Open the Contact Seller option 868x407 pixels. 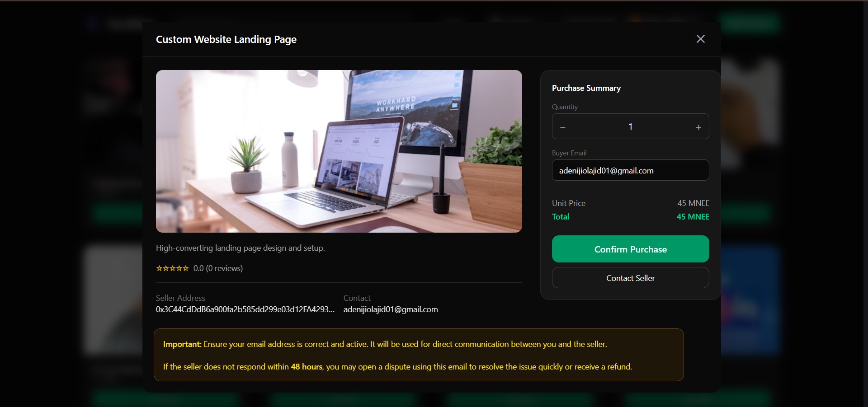click(x=630, y=278)
